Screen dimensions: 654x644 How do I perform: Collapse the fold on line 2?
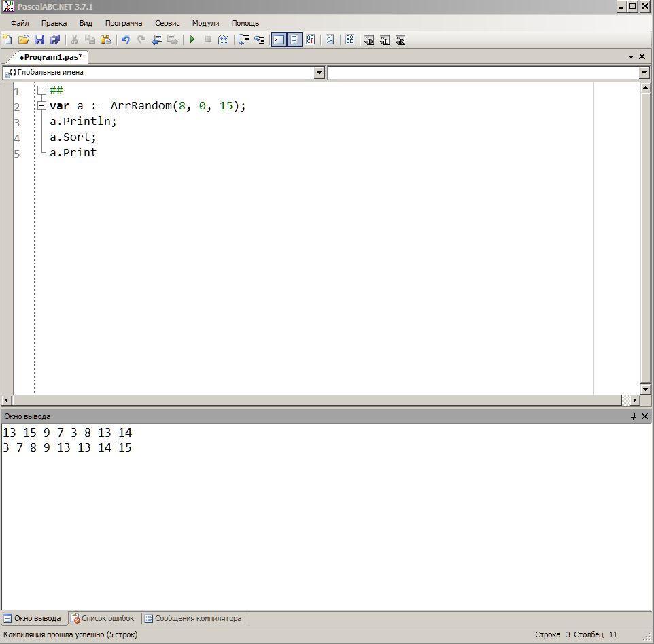click(x=41, y=106)
